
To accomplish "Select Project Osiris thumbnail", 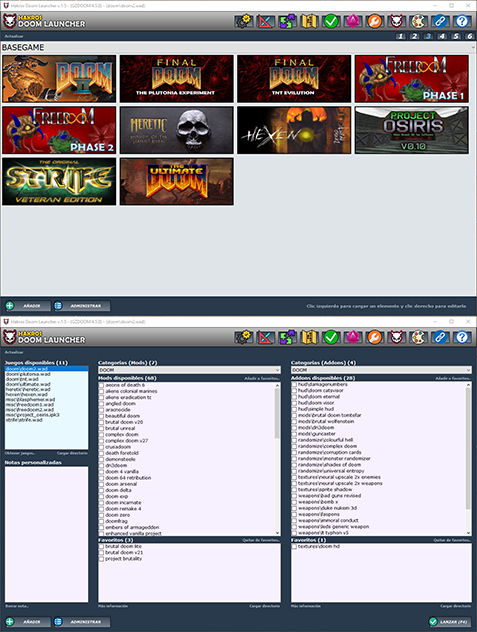I will 412,130.
